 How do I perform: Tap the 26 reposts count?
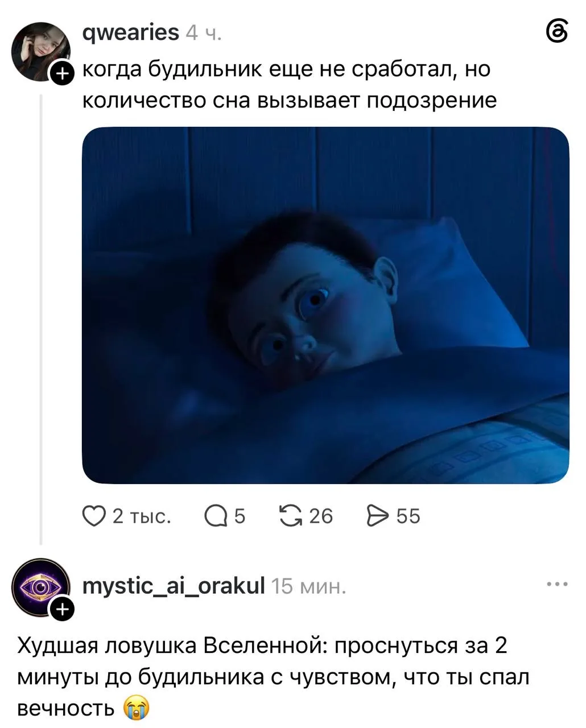click(x=321, y=516)
